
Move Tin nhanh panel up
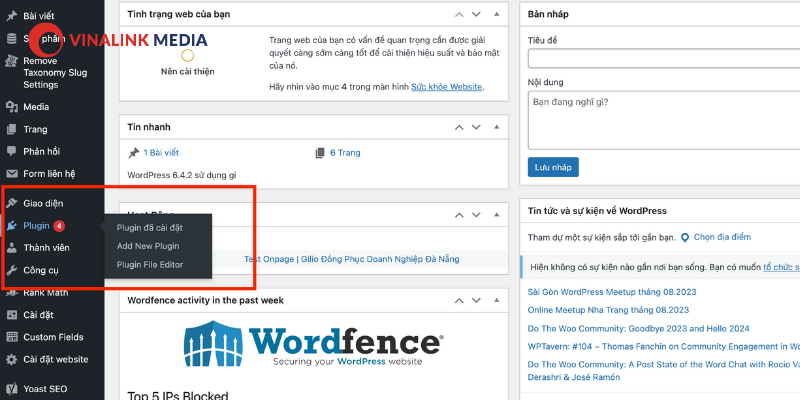click(x=459, y=127)
